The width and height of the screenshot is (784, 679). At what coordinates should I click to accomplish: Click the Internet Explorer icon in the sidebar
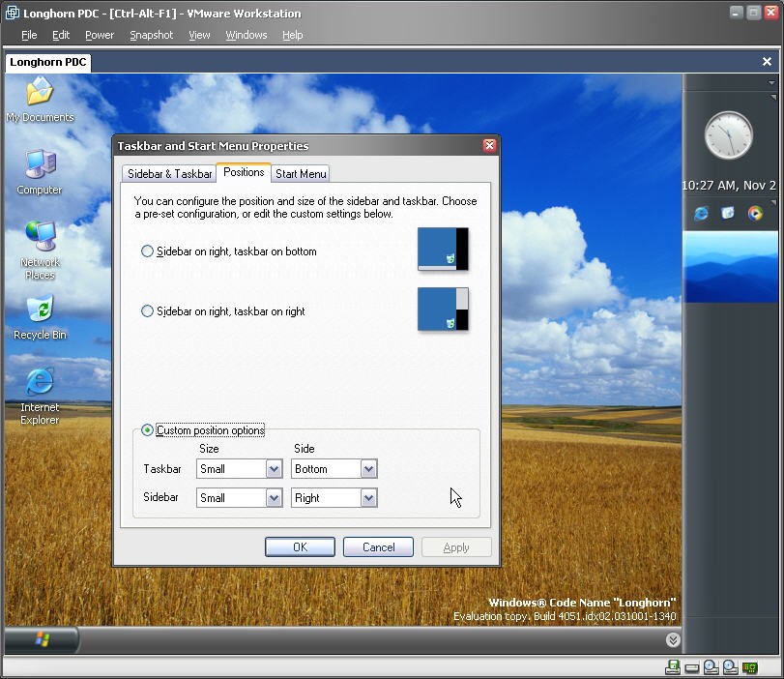pos(701,213)
